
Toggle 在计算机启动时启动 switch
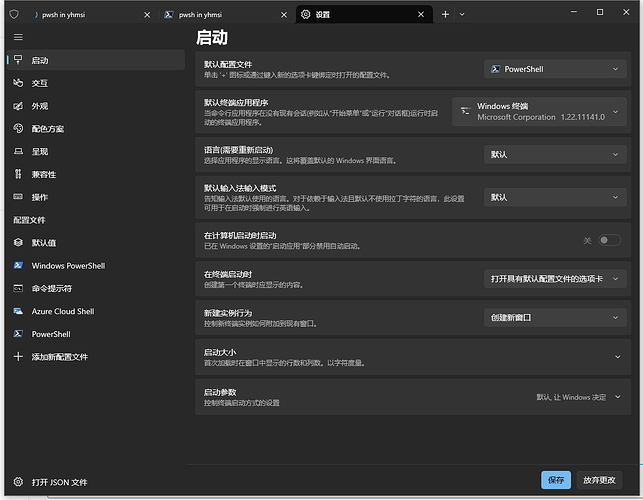[609, 240]
